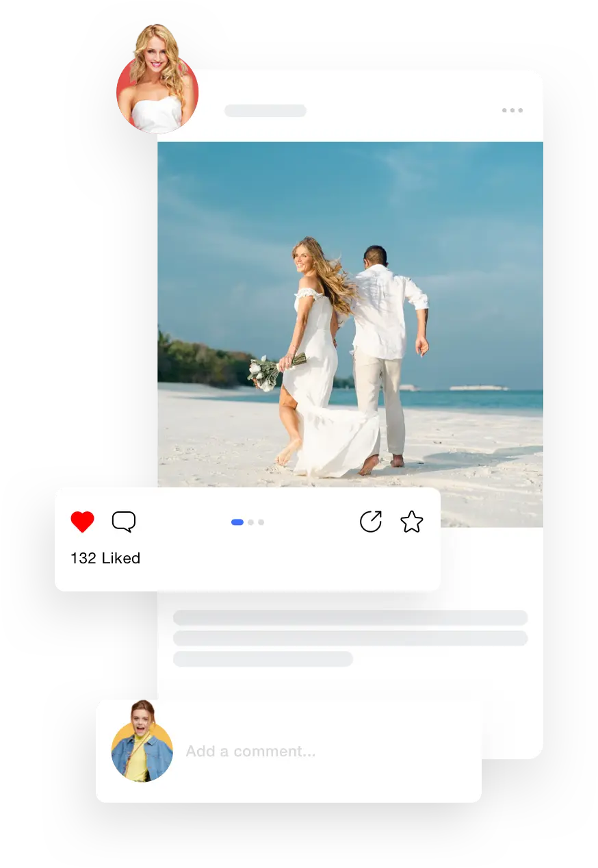598x868 pixels.
Task: Switch to the second carousel dot
Action: [250, 522]
